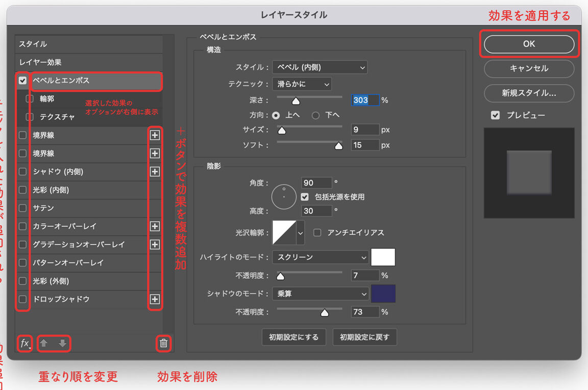
Task: Select the パターンオーバーレイ effect row
Action: tap(89, 263)
